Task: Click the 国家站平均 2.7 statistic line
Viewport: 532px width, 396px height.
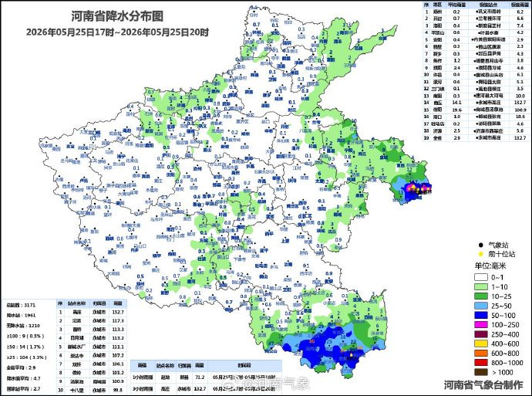Action: pyautogui.click(x=23, y=388)
